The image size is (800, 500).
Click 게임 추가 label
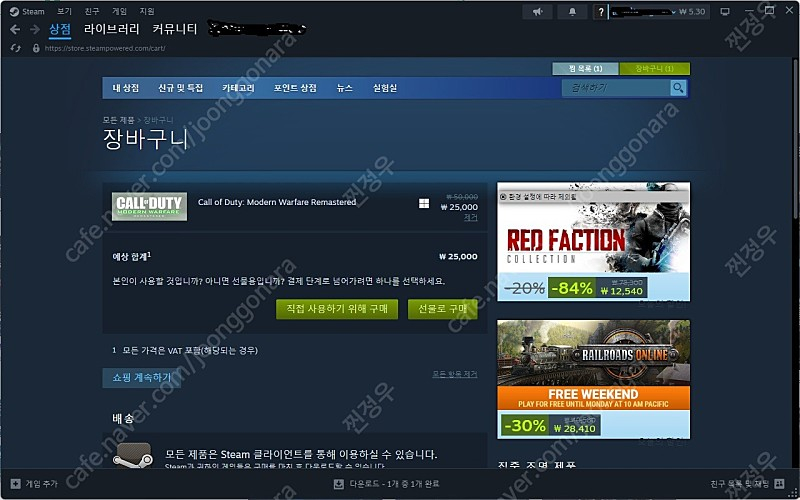[x=42, y=484]
